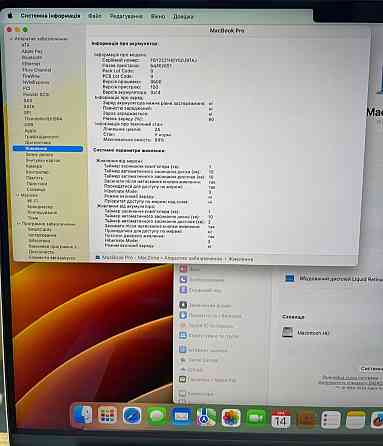Screen dimensions: 383x446
Task: Select Аудіо in the sidebar
Action: (x=30, y=130)
